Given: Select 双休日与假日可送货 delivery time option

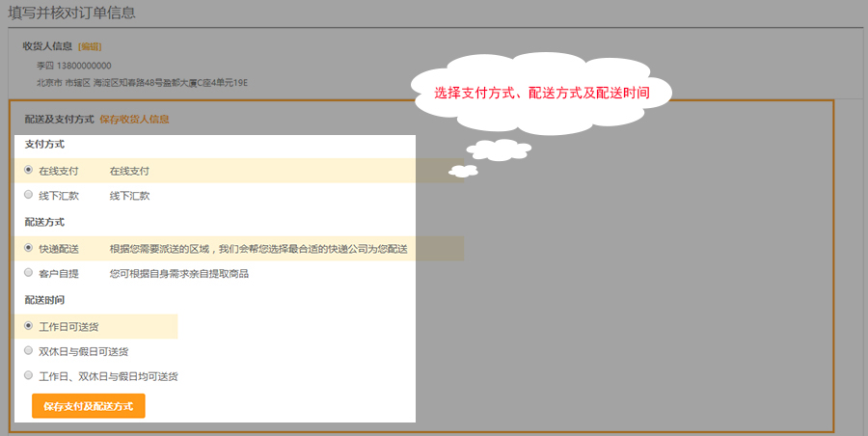Looking at the screenshot, I should point(28,351).
